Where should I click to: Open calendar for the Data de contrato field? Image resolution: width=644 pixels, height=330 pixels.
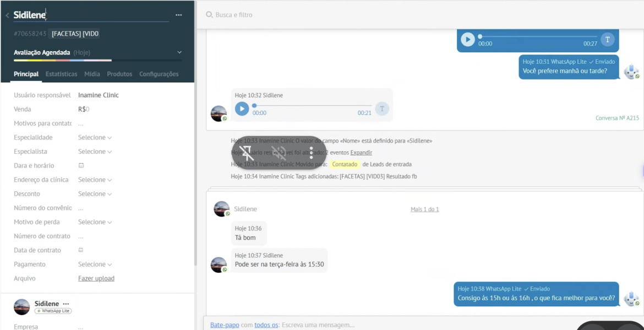pyautogui.click(x=81, y=250)
